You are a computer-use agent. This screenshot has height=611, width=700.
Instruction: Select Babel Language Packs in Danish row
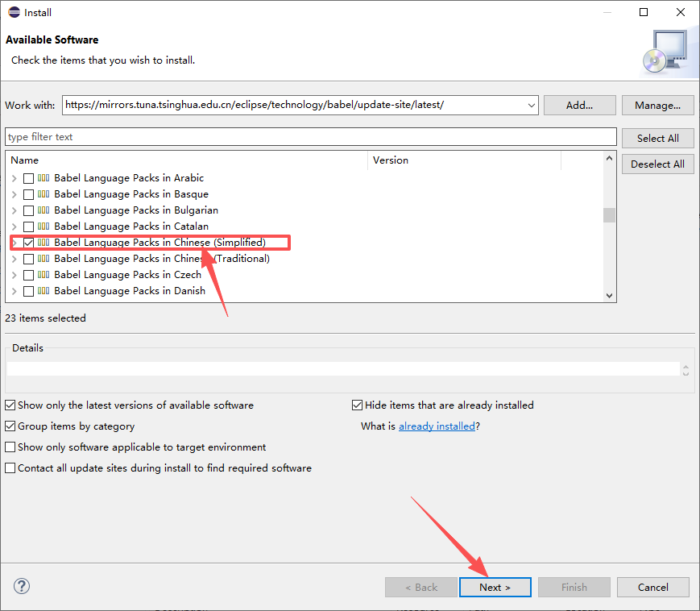coord(130,291)
